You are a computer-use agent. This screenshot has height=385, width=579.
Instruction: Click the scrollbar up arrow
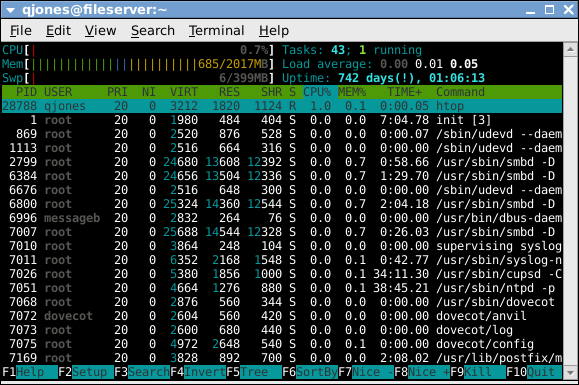pos(570,49)
